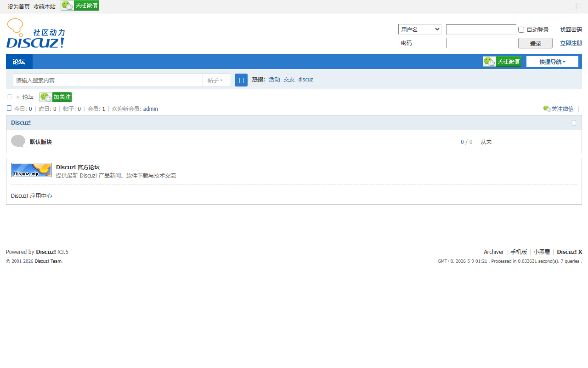Screen dimensions: 588x368
Task: Open the 默认版块 forum
Action: 41,142
